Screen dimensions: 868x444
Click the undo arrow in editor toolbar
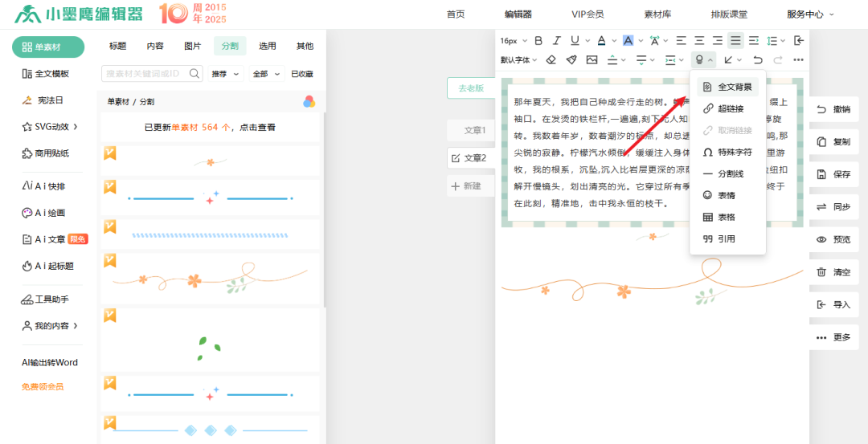click(x=758, y=59)
